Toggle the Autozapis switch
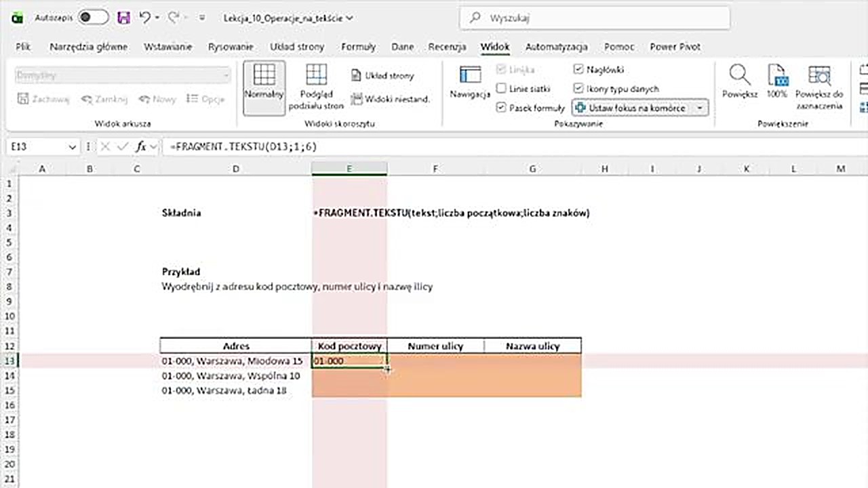The width and height of the screenshot is (868, 488). point(93,18)
